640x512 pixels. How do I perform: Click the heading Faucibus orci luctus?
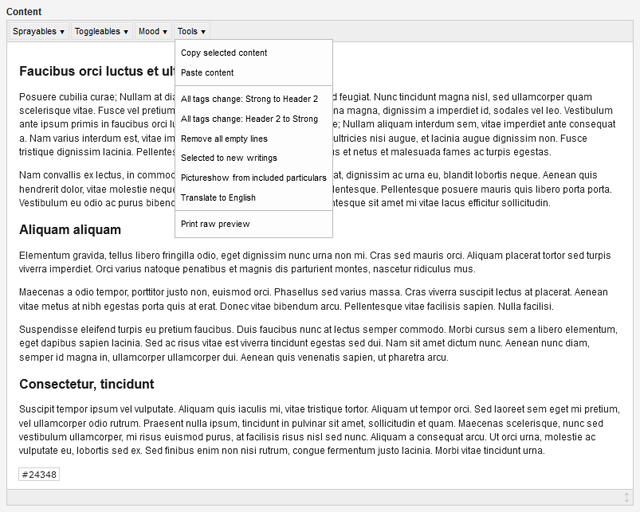click(97, 71)
